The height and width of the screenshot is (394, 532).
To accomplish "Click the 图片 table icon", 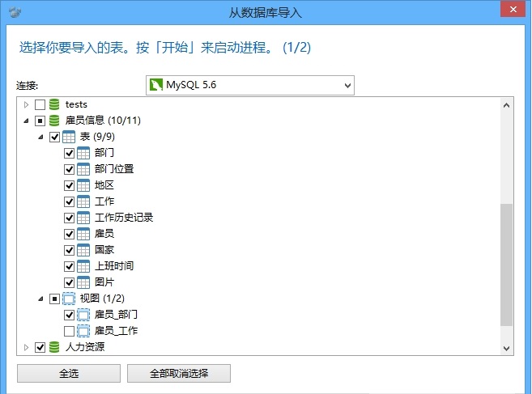I will (x=83, y=282).
